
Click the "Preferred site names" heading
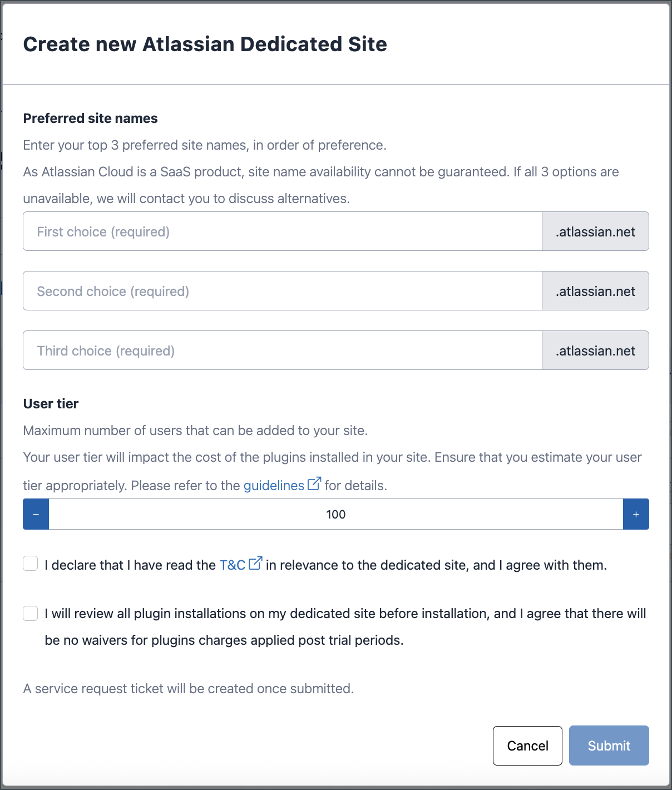tap(90, 119)
